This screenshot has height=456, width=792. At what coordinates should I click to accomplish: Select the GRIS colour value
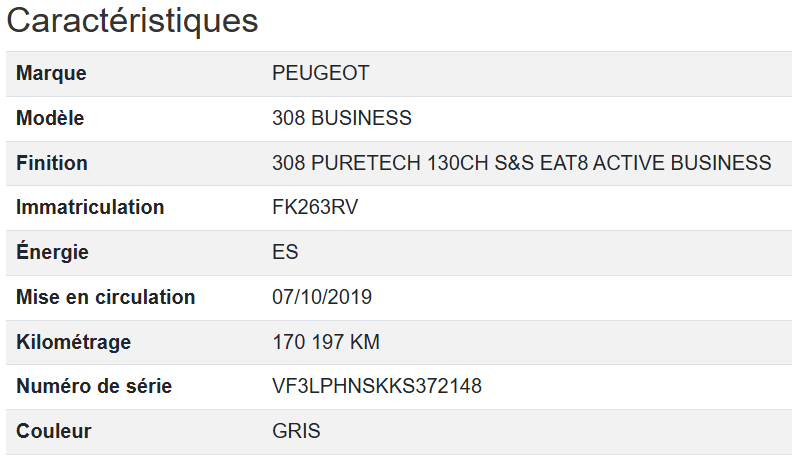(x=296, y=431)
